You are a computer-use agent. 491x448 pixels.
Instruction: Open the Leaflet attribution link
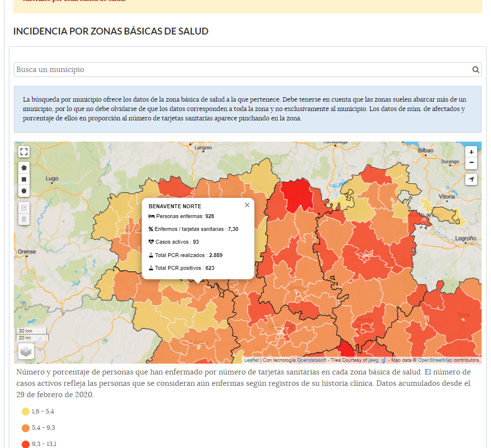click(x=252, y=360)
